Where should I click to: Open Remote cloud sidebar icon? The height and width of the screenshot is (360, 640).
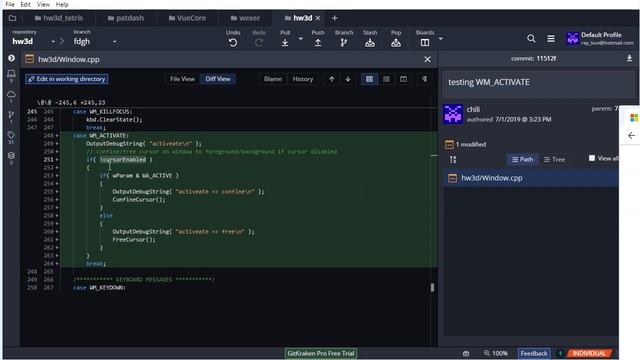[11, 94]
